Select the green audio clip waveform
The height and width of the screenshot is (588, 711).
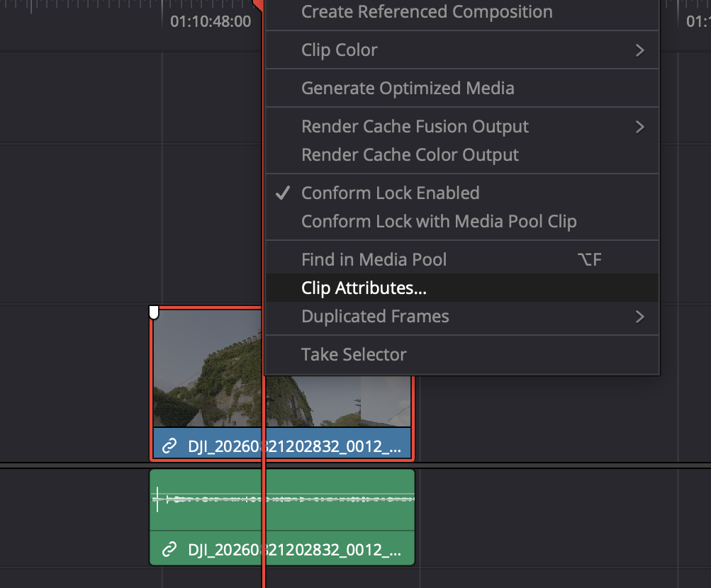click(x=282, y=499)
